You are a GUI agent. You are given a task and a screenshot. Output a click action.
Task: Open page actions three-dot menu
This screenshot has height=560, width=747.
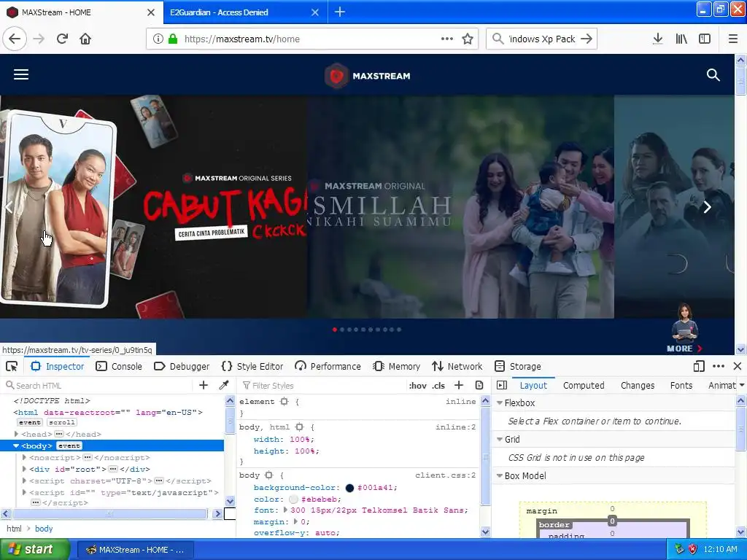[447, 39]
